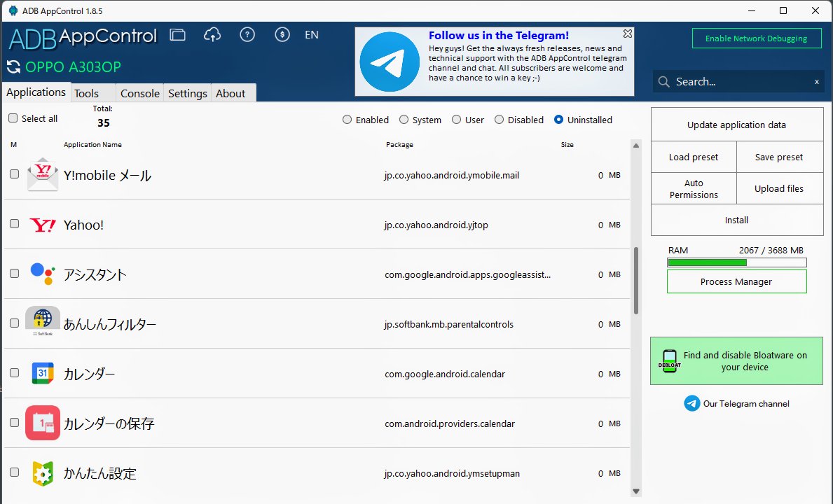Refresh device with the sync arrows icon

click(x=13, y=66)
